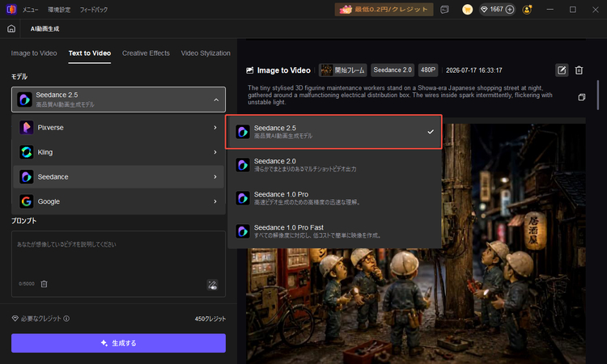Click the Kling logo icon

[27, 152]
